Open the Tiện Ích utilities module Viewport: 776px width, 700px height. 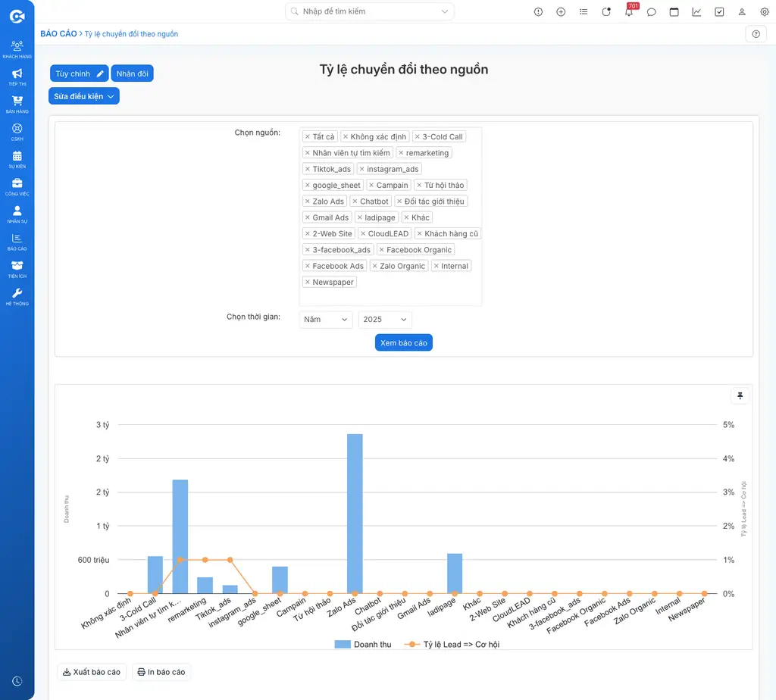[17, 269]
